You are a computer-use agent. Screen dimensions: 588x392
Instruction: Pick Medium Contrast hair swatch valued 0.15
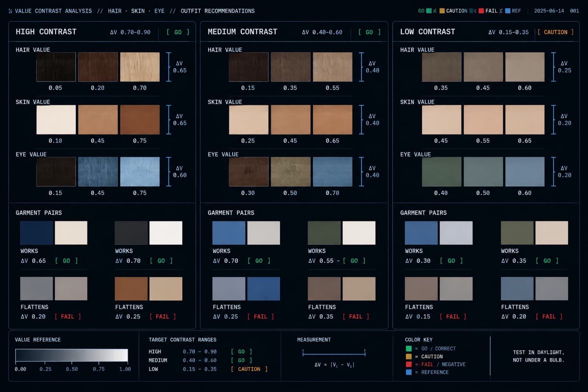tap(248, 67)
